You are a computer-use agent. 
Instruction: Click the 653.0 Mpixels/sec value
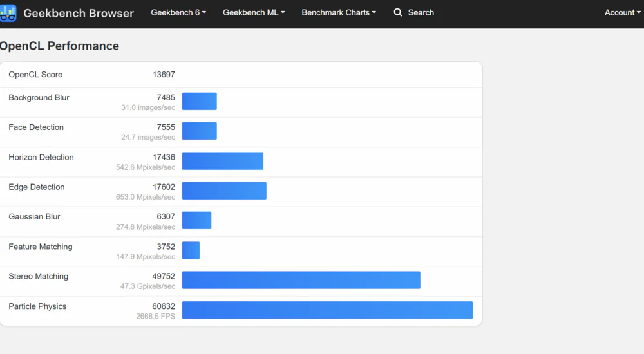coord(146,197)
